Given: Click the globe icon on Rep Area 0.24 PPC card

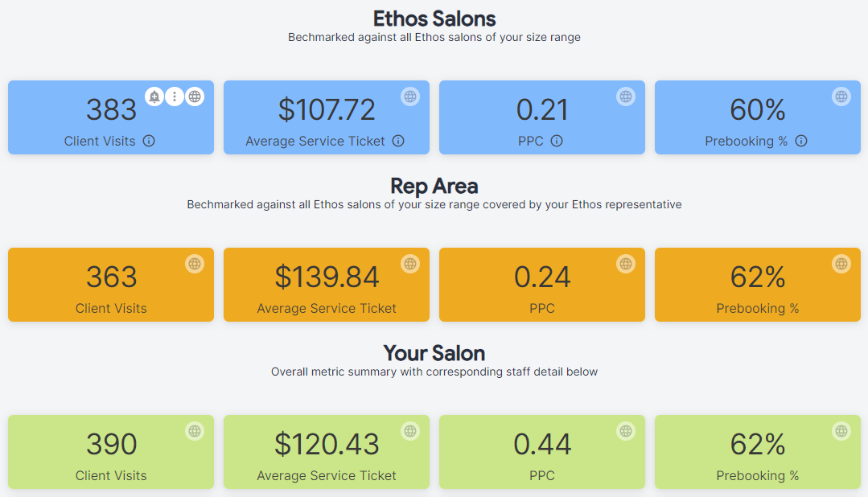Looking at the screenshot, I should [x=626, y=264].
